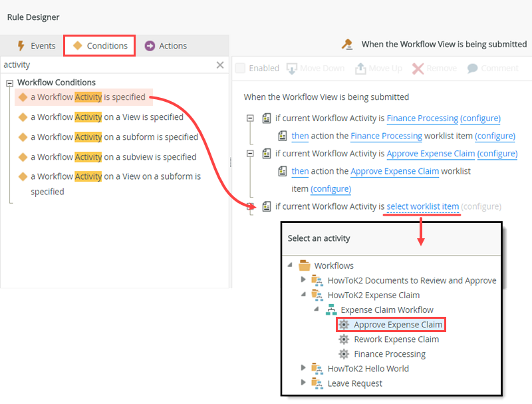
Task: Clear the search field with the X icon
Action: 220,65
